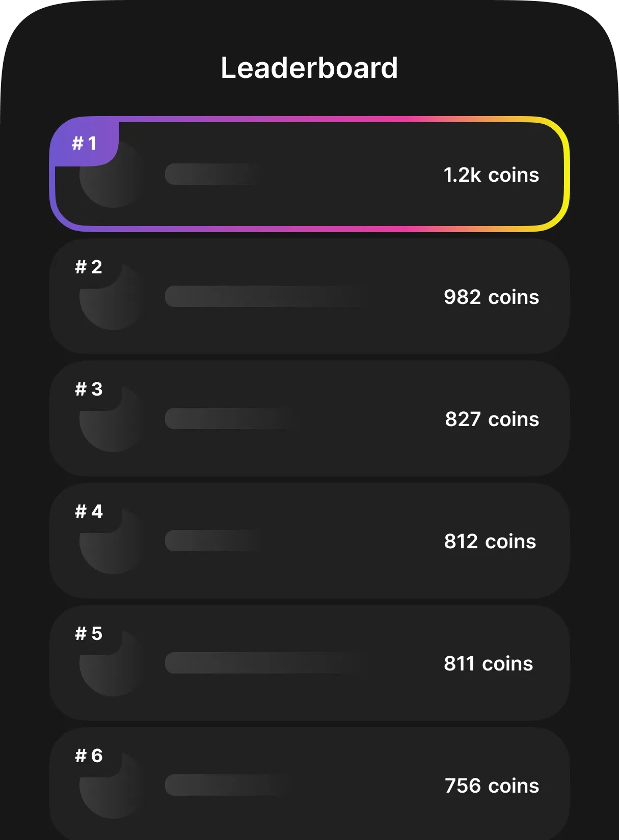Click the 827 coins score label
Screen dimensions: 619x840
pos(491,419)
